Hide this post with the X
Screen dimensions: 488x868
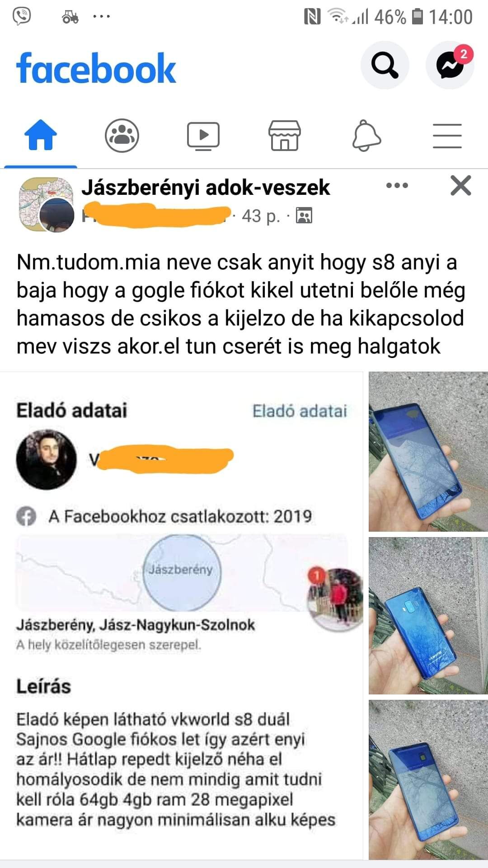(x=461, y=185)
